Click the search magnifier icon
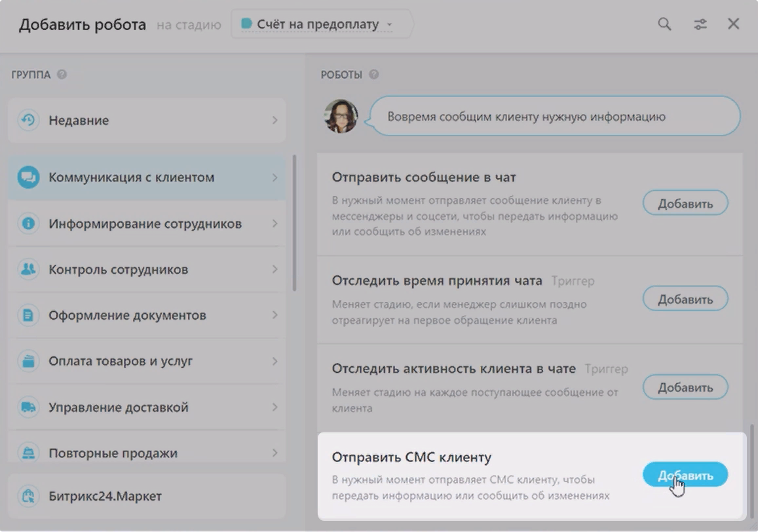 tap(664, 24)
